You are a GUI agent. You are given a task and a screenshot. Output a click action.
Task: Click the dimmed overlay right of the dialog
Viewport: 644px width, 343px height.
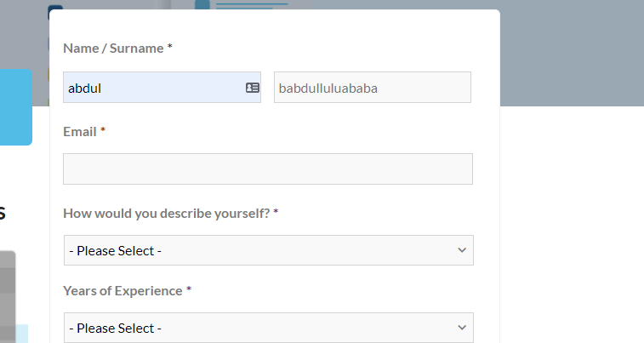570,51
